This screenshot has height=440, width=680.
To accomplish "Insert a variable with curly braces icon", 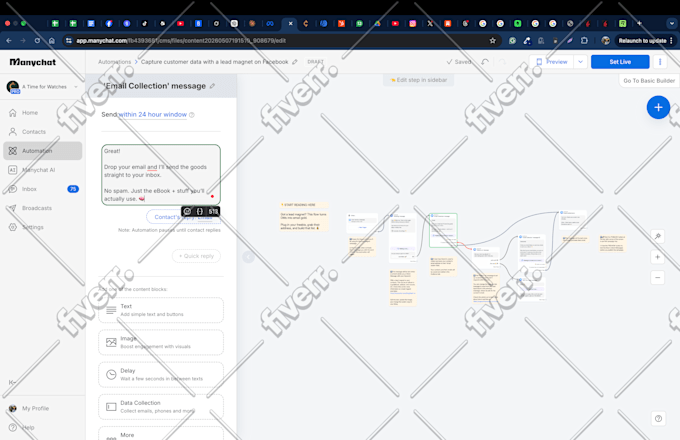I will [199, 211].
